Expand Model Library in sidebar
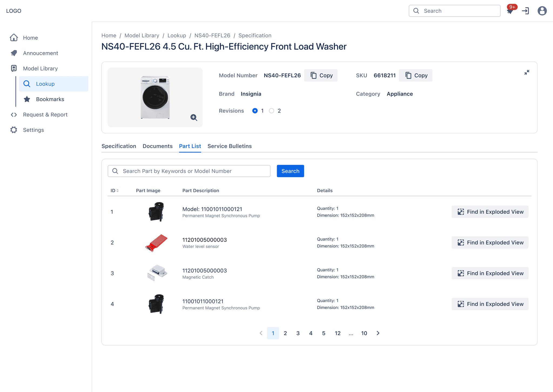Screen dimensions: 553x392 [x=41, y=69]
